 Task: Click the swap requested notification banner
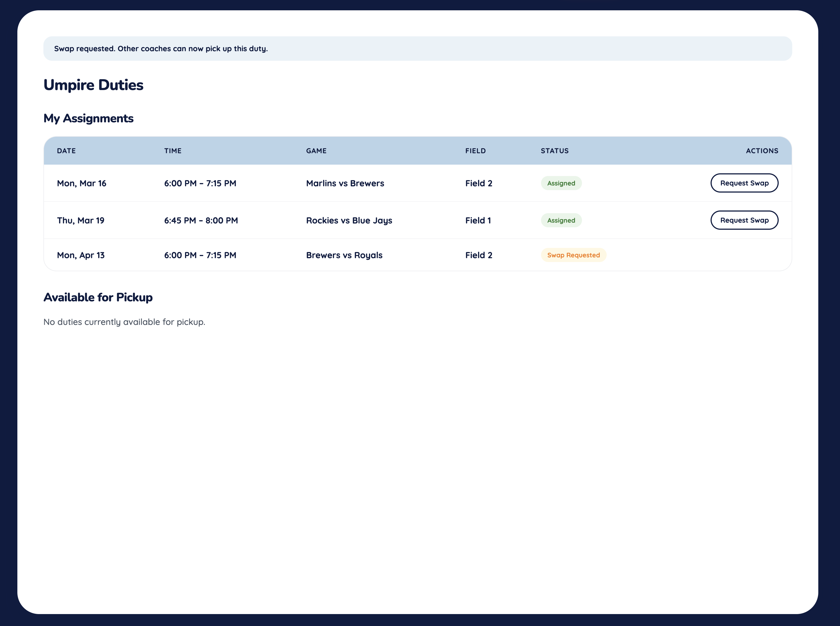click(x=417, y=49)
